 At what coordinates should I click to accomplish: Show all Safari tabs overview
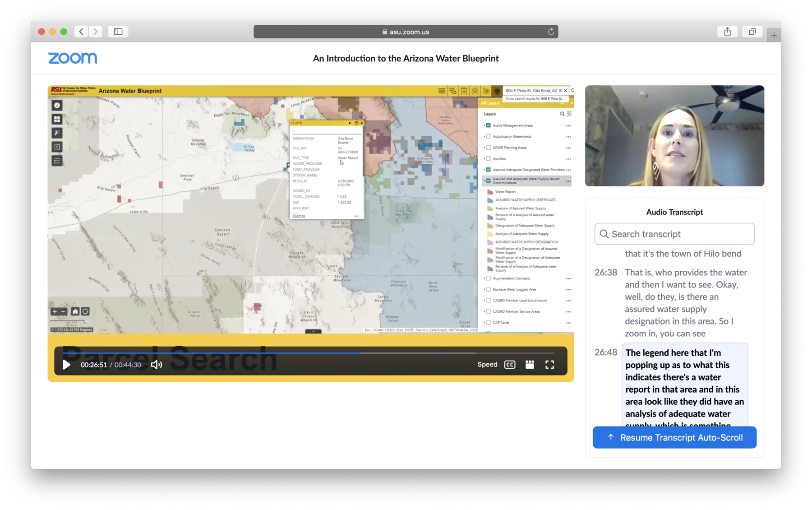click(752, 32)
